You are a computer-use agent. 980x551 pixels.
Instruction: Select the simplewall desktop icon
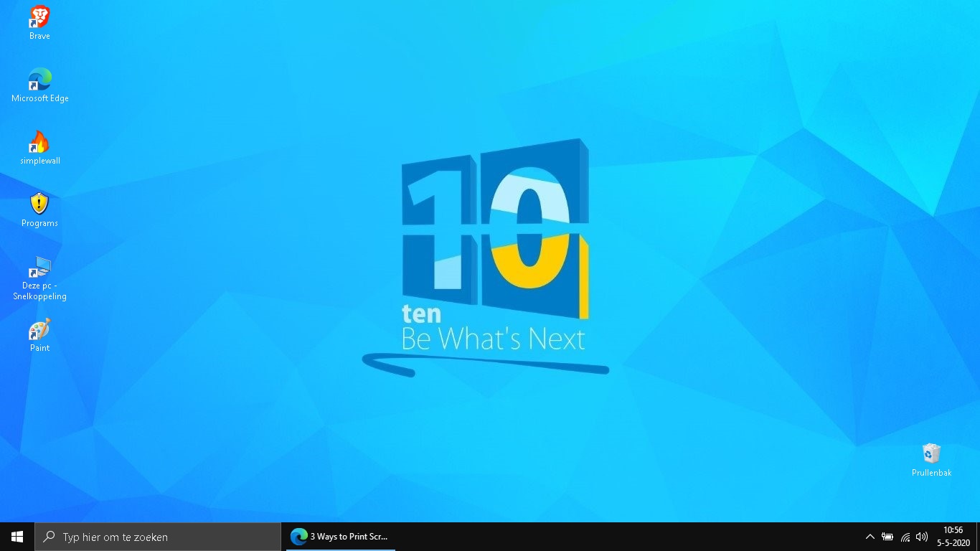[x=39, y=147]
